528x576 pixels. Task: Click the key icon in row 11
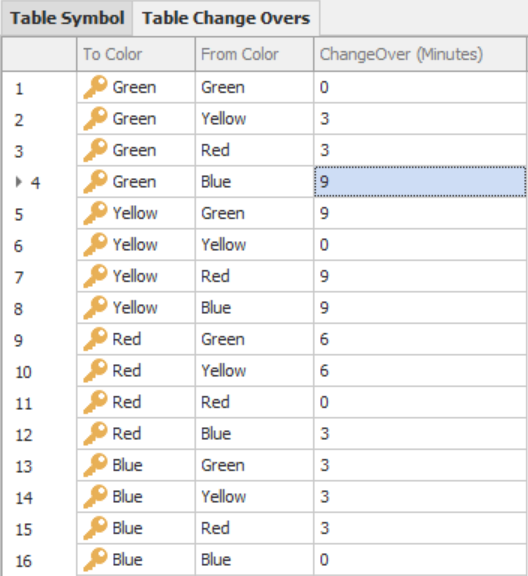coord(95,402)
